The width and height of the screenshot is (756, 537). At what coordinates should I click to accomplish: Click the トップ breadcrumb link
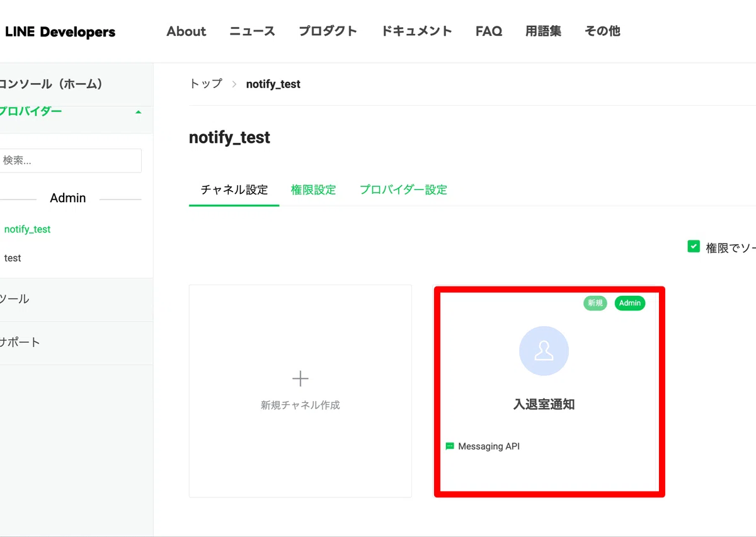pyautogui.click(x=206, y=84)
